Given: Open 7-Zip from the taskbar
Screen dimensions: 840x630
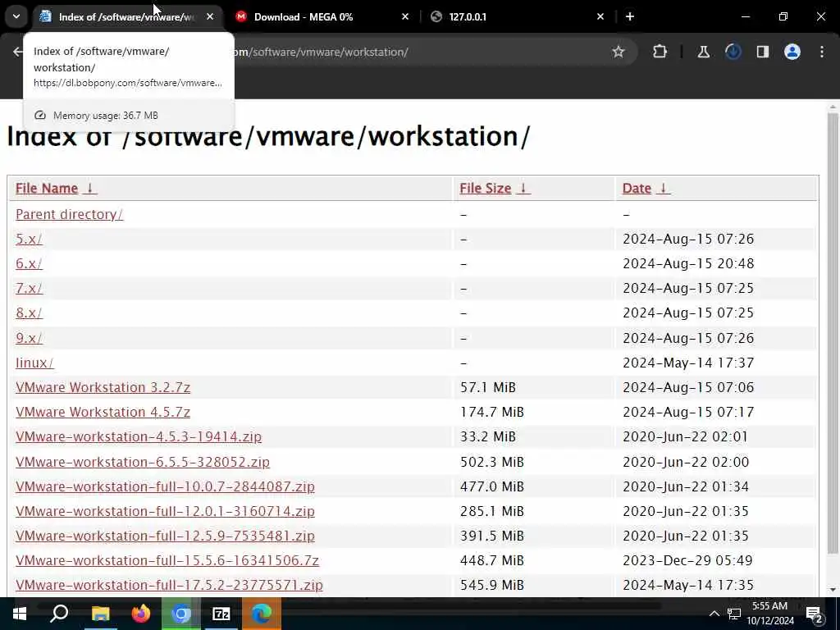Looking at the screenshot, I should coord(221,614).
